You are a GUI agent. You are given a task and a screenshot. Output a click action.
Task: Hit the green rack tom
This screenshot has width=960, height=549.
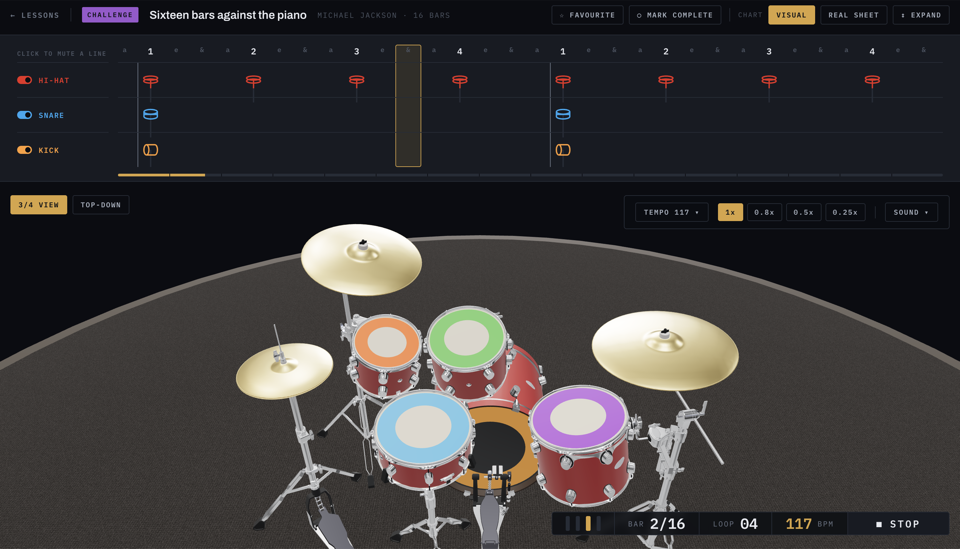pos(467,338)
